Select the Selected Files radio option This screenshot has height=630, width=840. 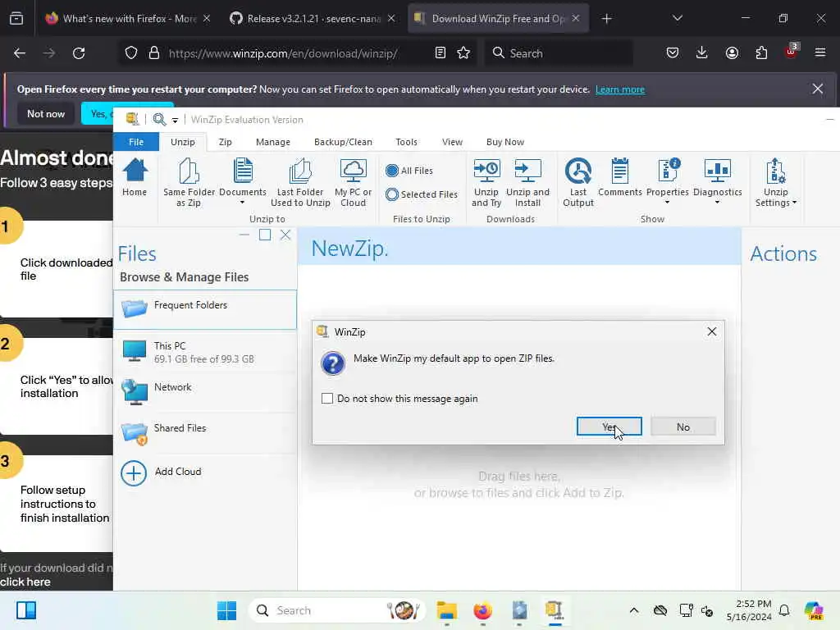(422, 194)
